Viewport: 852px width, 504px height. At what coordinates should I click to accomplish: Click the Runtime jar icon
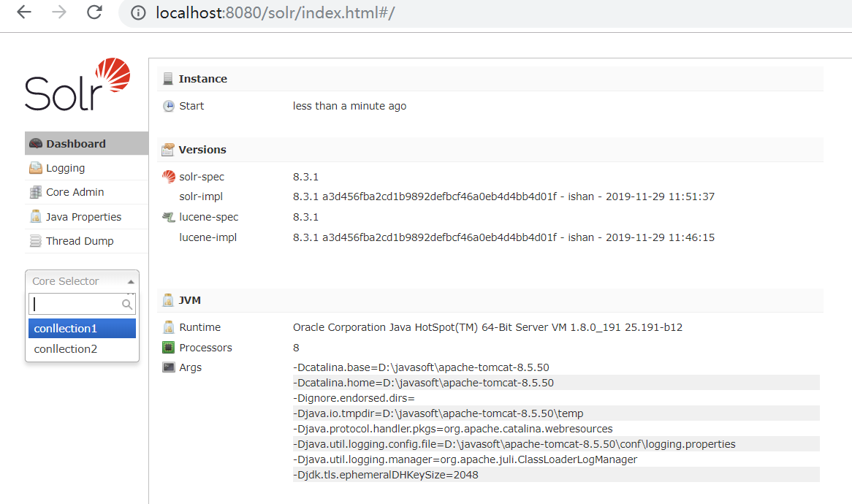169,327
